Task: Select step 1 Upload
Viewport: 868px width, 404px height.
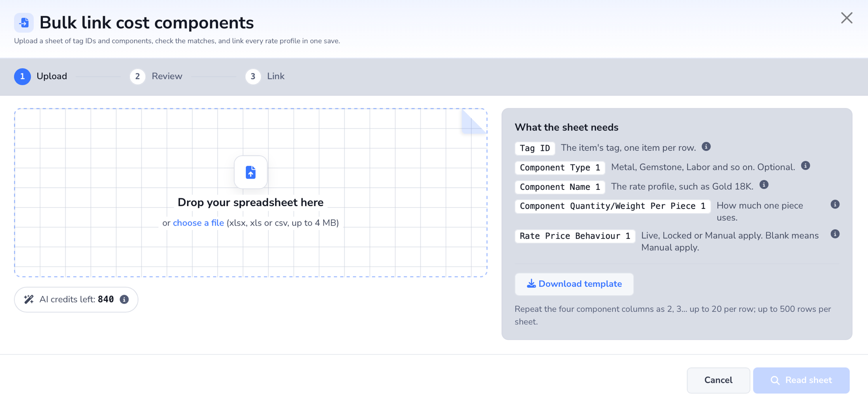Action: pos(41,77)
